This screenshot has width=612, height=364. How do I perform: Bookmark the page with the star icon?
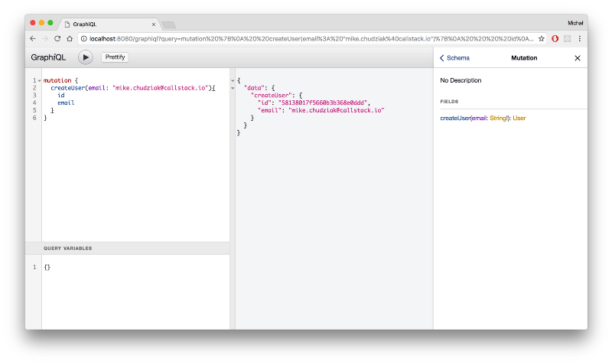[x=542, y=39]
